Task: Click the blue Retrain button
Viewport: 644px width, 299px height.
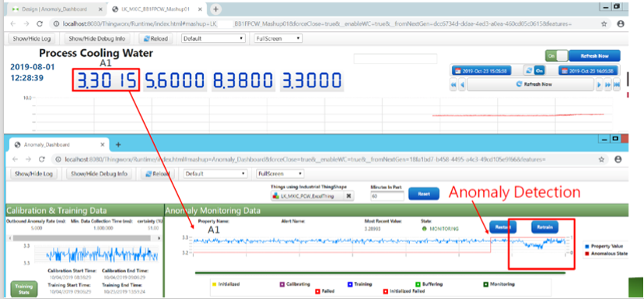Action: click(x=544, y=227)
